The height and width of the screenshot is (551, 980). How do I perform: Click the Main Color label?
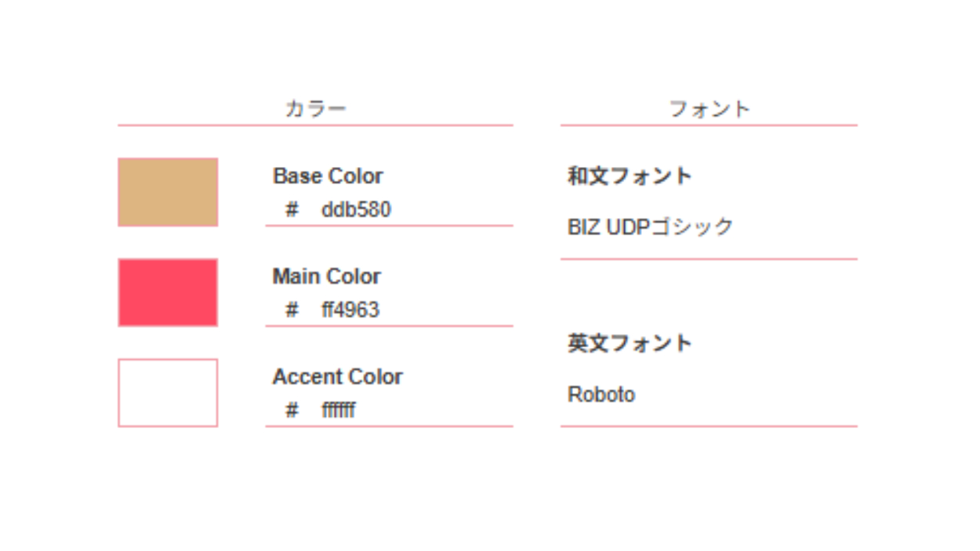coord(326,277)
